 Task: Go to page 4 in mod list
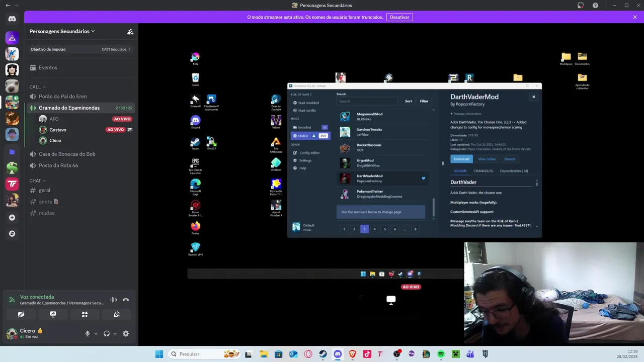pos(374,229)
